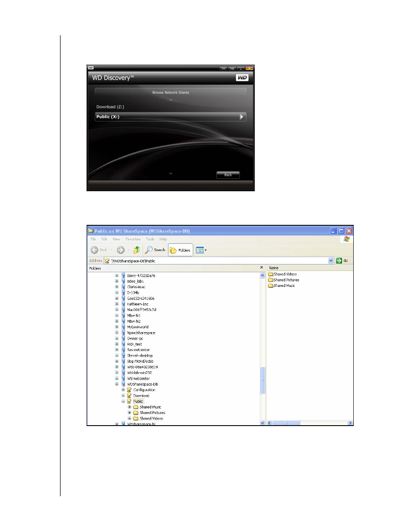411x532 pixels.
Task: Expand the Clarks-imac tree node
Action: point(116,287)
